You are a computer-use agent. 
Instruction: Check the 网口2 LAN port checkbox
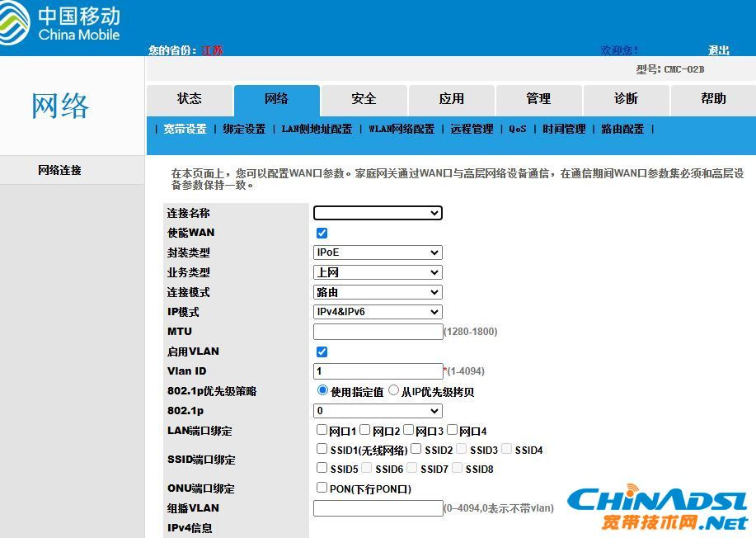pos(365,429)
